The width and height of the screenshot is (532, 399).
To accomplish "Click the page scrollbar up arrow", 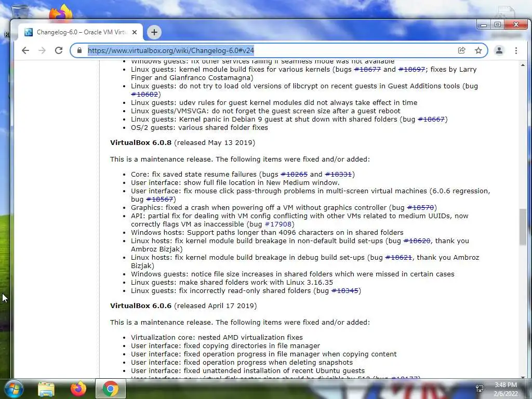I will point(523,65).
